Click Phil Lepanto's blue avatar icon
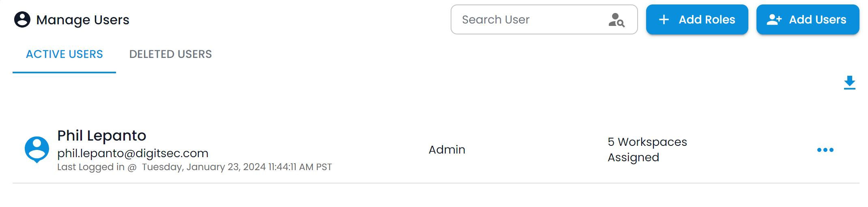This screenshot has height=207, width=868. click(37, 149)
